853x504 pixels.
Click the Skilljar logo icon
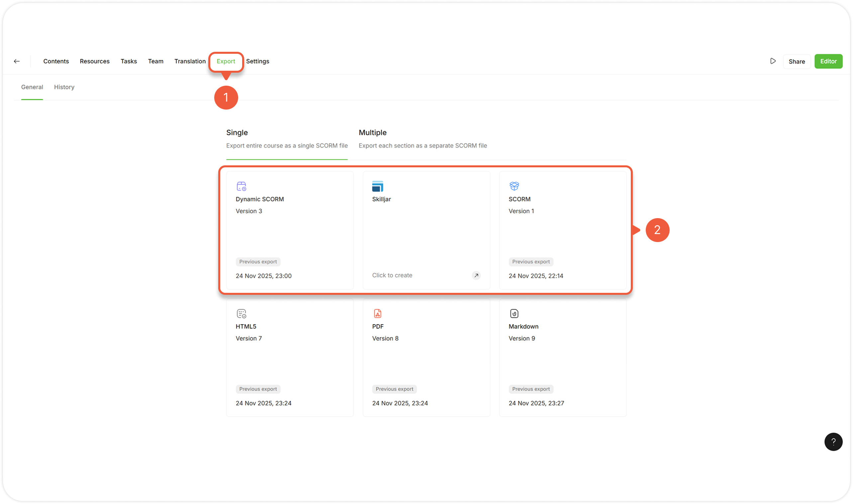point(377,186)
